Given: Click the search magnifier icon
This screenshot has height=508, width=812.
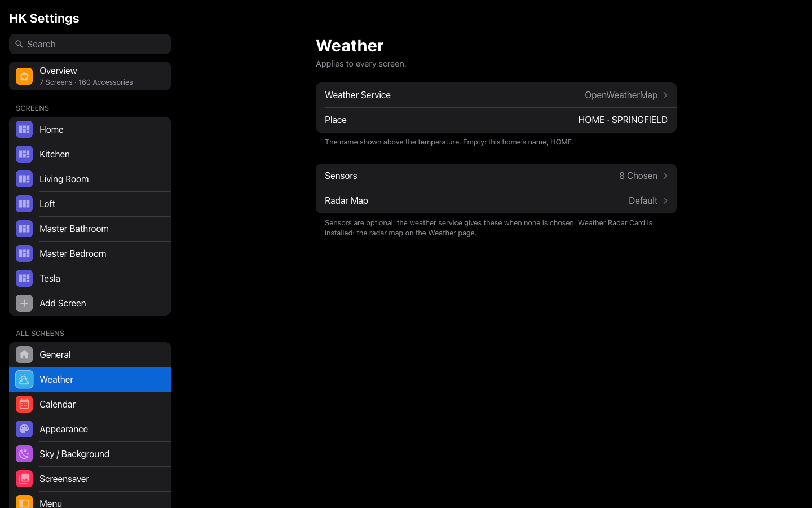Looking at the screenshot, I should click(19, 44).
